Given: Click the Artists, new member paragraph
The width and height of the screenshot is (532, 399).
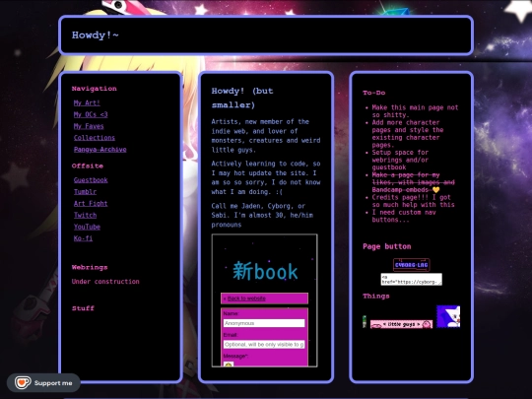Looking at the screenshot, I should [x=266, y=136].
